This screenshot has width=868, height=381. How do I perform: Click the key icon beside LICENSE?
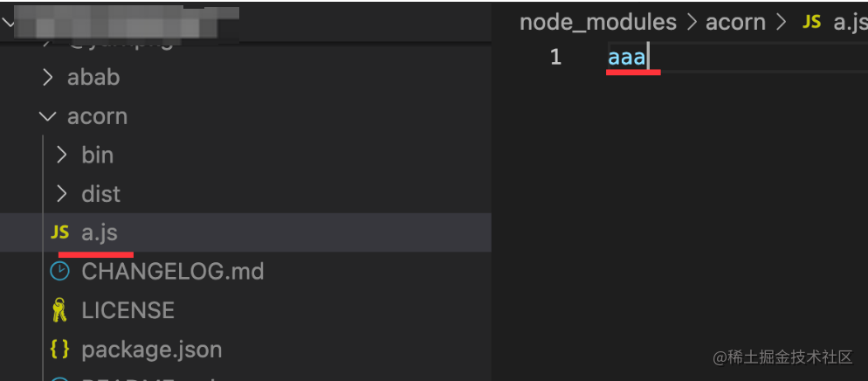tap(60, 310)
